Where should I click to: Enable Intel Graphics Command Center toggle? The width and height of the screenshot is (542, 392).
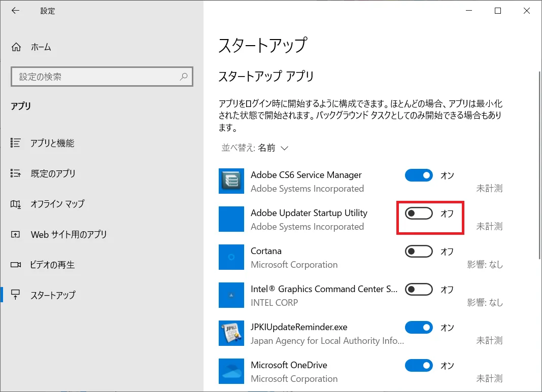click(419, 290)
